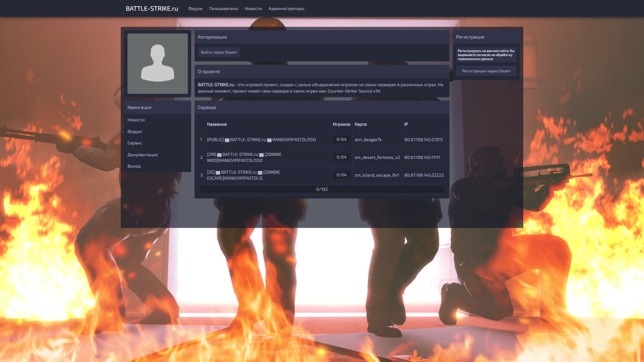Select Форум in sidebar navigation
This screenshot has height=362, width=644.
click(134, 132)
